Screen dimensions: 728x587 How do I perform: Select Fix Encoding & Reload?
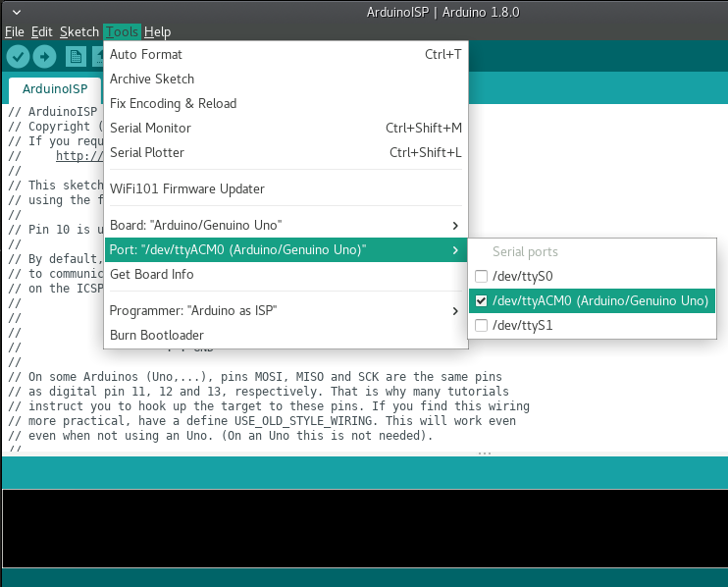click(x=286, y=104)
